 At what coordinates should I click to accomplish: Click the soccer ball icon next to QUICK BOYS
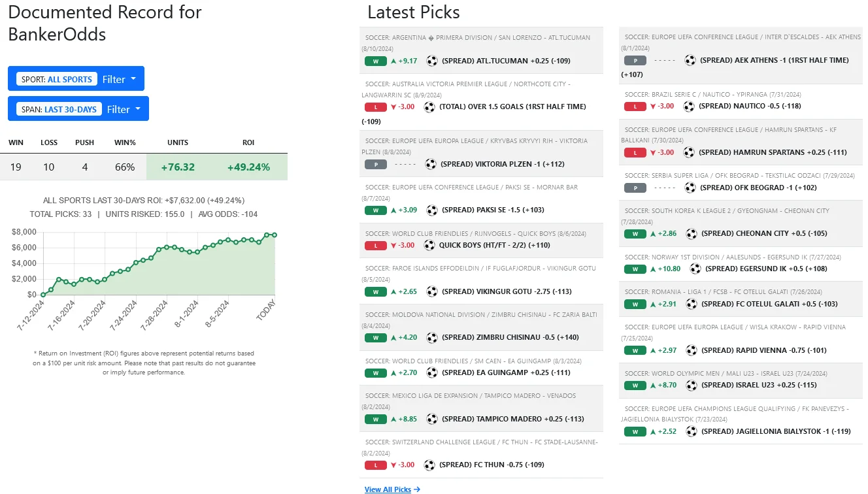pyautogui.click(x=429, y=245)
